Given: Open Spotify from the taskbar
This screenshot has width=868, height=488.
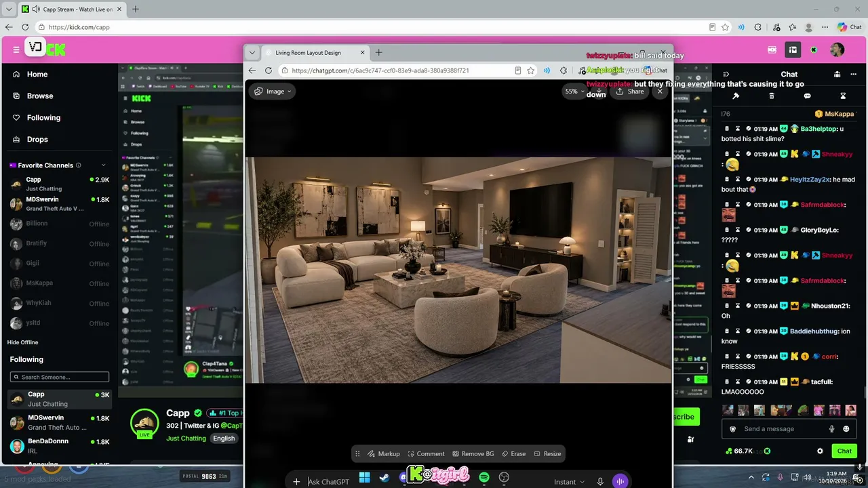Looking at the screenshot, I should pyautogui.click(x=484, y=478).
